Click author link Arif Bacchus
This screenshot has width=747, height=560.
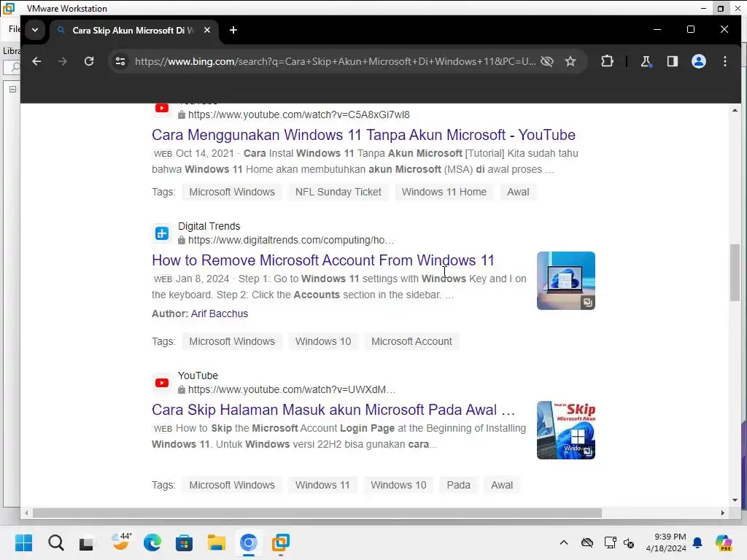[220, 314]
